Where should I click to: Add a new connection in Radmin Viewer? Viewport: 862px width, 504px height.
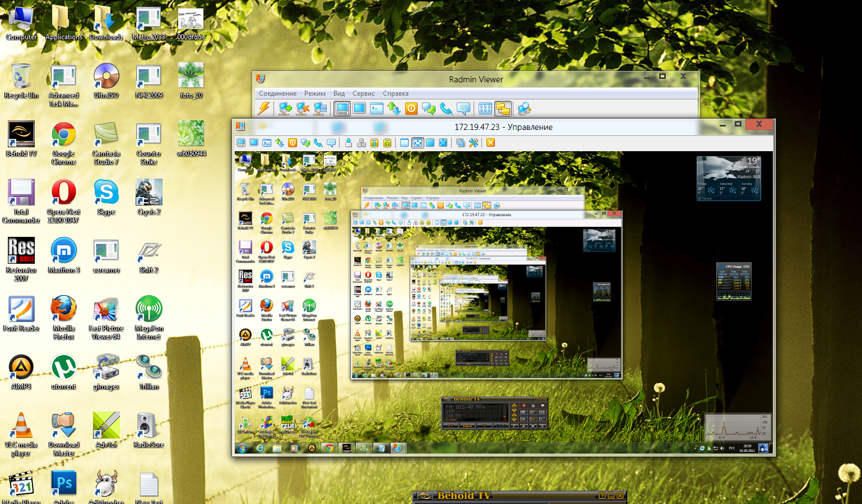(x=285, y=108)
